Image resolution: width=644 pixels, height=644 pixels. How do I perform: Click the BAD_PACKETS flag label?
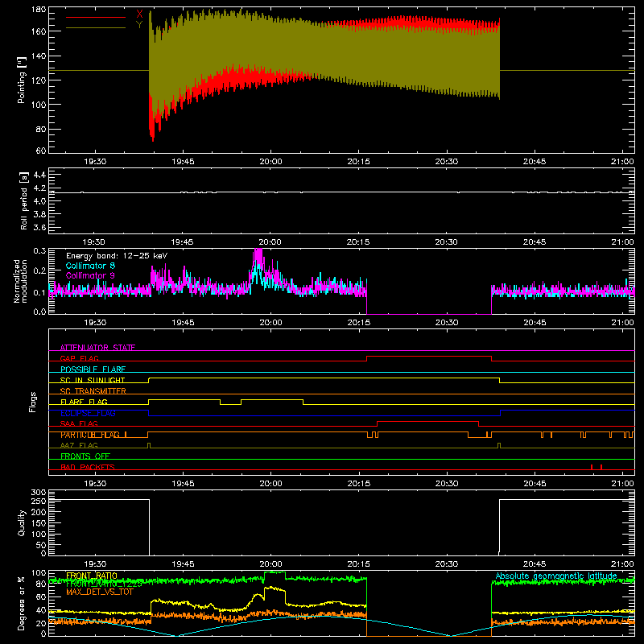pos(88,467)
